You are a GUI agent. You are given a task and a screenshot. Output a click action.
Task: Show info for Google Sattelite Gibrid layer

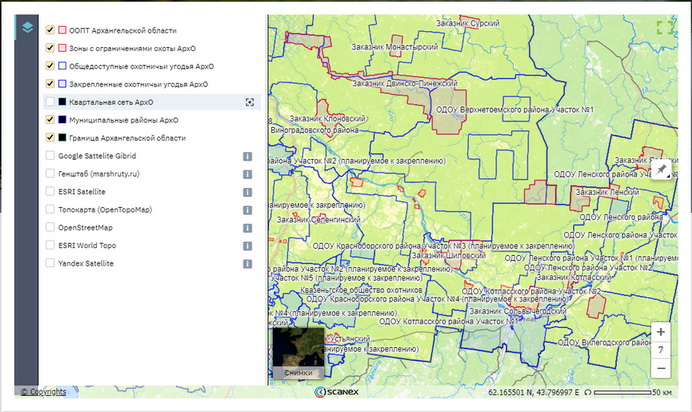coord(246,156)
